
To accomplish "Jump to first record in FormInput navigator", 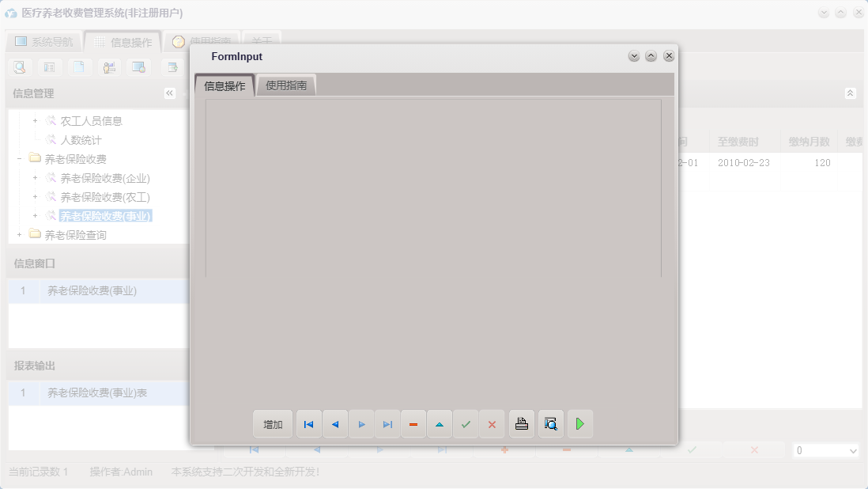I will point(309,424).
